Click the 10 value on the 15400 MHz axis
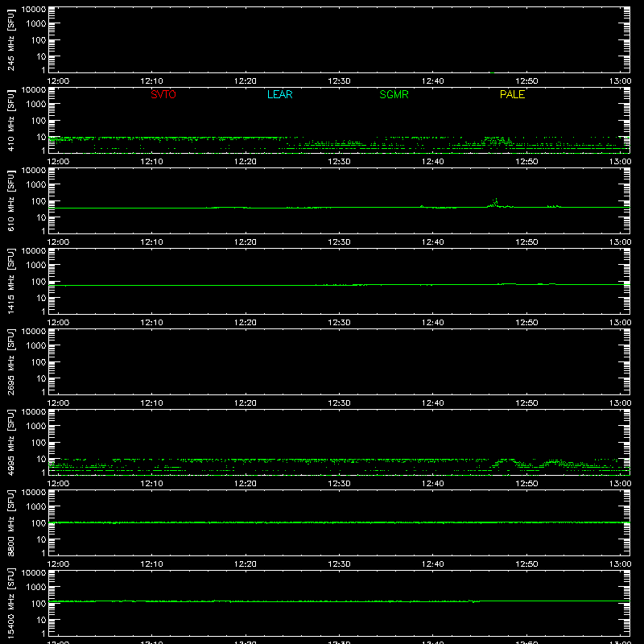644x644 pixels. pos(41,620)
